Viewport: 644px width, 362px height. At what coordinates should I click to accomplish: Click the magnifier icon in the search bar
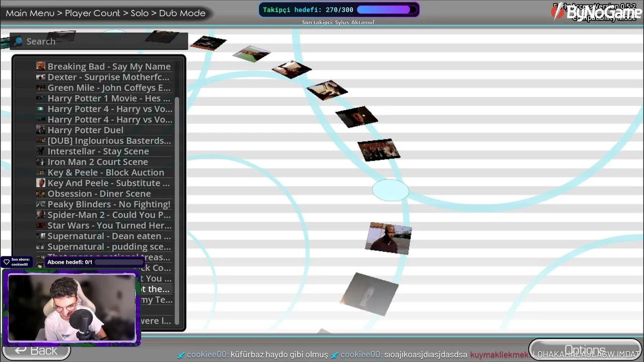(19, 41)
